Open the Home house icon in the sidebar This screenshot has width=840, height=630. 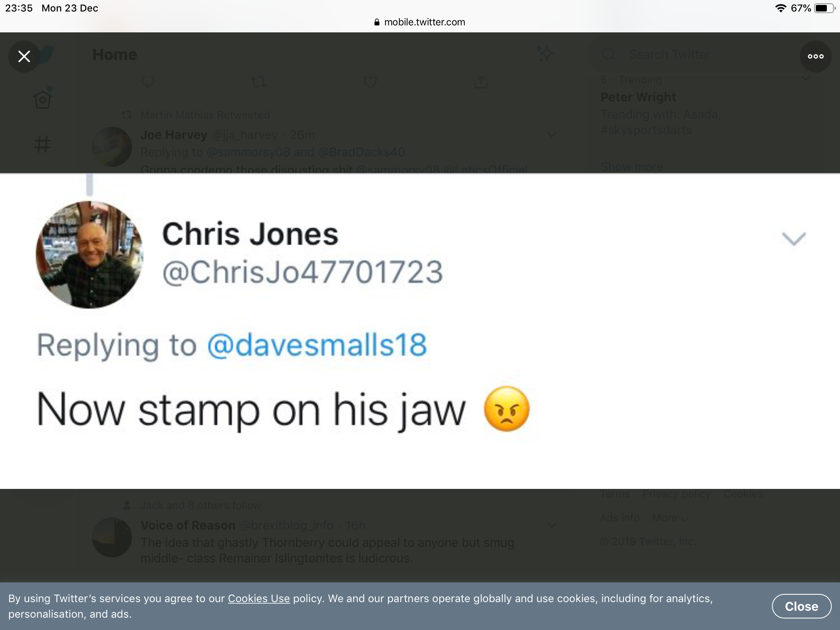click(x=43, y=98)
